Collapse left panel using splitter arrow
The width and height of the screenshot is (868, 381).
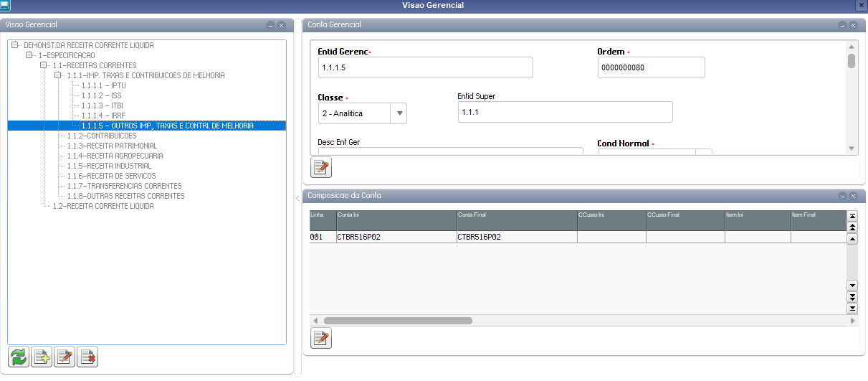coord(298,197)
